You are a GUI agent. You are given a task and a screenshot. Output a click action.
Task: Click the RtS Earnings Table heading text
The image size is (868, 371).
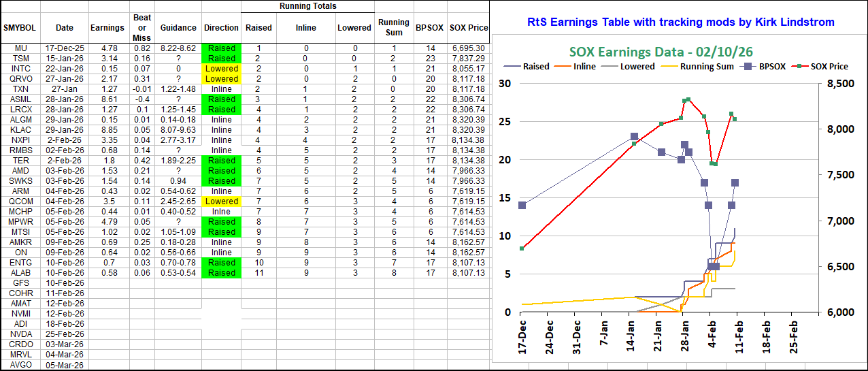(680, 22)
